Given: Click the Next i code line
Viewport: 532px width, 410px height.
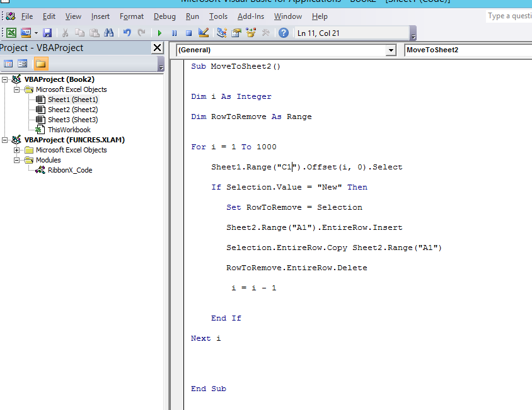Looking at the screenshot, I should [x=205, y=338].
